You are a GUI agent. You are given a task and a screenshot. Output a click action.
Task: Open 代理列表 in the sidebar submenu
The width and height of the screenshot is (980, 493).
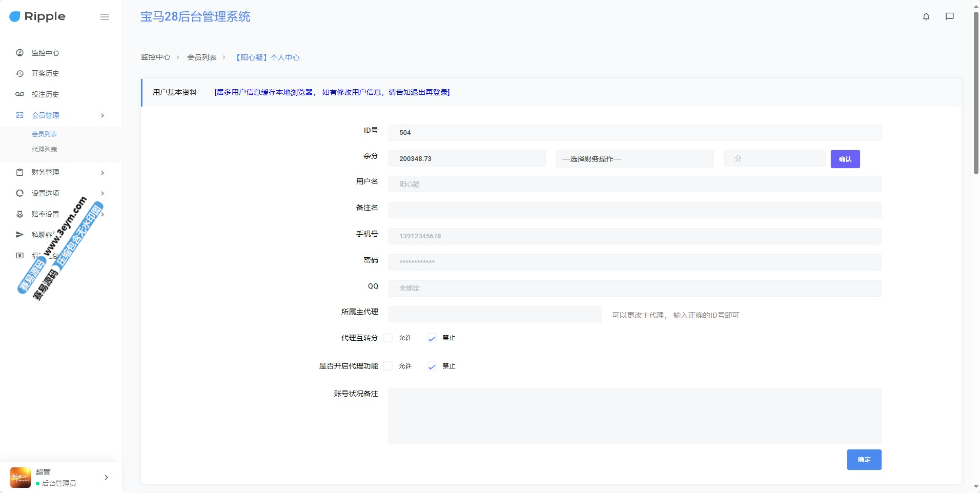(45, 150)
